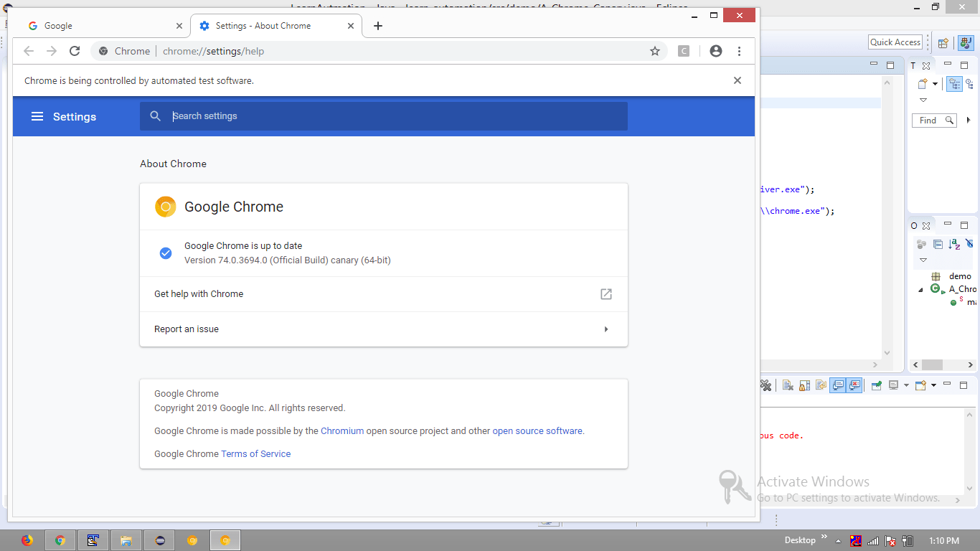
Task: Open dropdown arrow next to Open Console
Action: point(933,385)
